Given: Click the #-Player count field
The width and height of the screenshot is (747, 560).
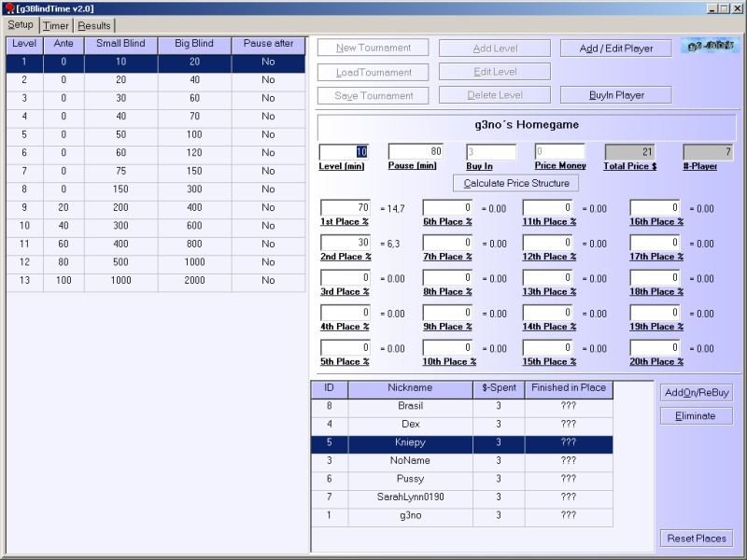Looking at the screenshot, I should [708, 152].
